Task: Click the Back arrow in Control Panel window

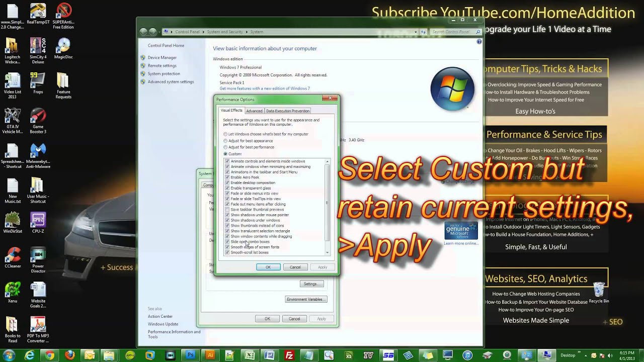Action: pyautogui.click(x=143, y=32)
